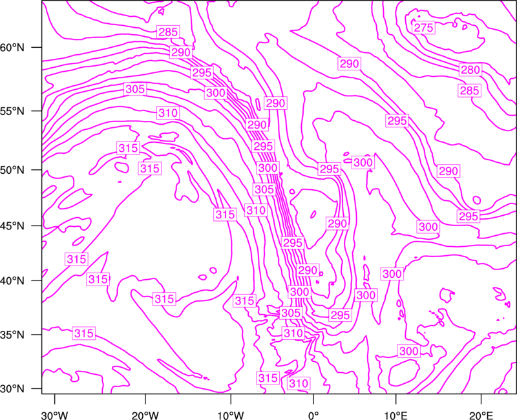Click the 40°N latitude axis label

(12, 280)
